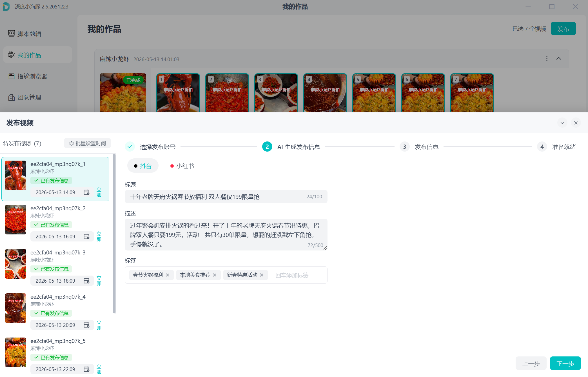Screen dimensions: 588x377
Task: Select video item ee2cfa04_mp3nq07k_4
Action: (55, 312)
